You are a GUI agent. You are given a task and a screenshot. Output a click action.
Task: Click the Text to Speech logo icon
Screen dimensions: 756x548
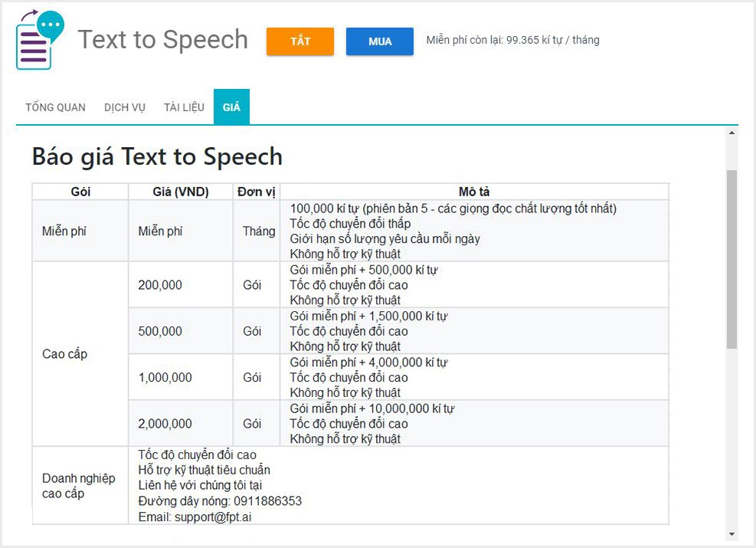pos(40,40)
